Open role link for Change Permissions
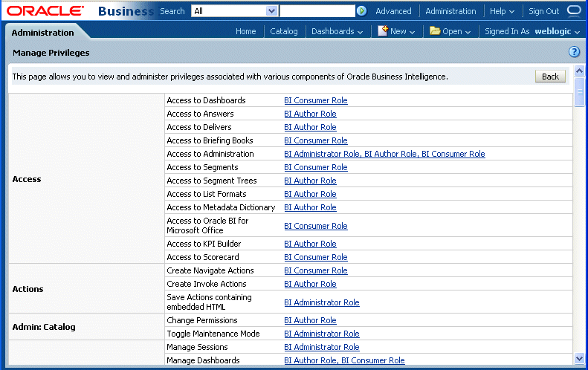 coord(310,320)
